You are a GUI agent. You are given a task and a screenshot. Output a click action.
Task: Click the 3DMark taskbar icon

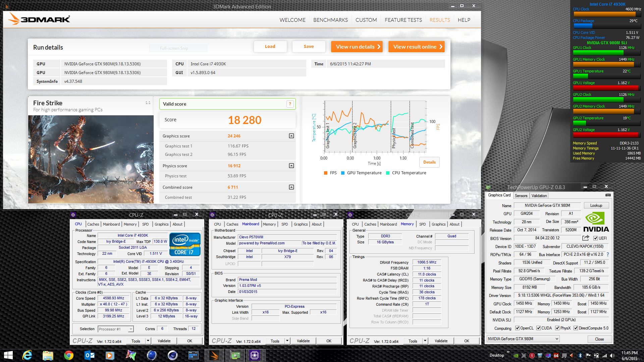[x=214, y=355]
